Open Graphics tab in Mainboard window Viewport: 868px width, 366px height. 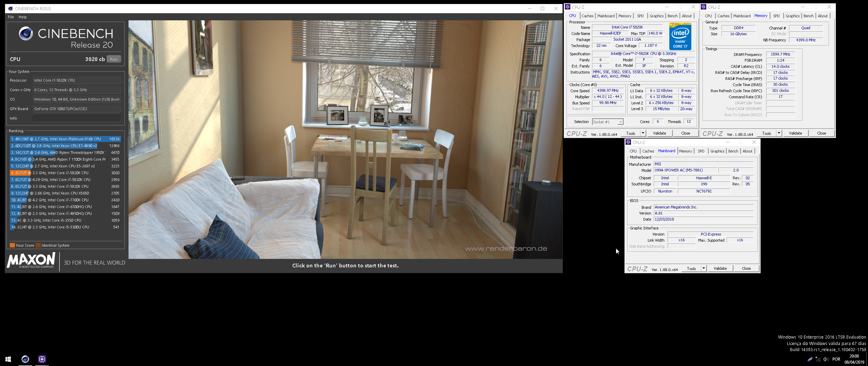tap(717, 151)
